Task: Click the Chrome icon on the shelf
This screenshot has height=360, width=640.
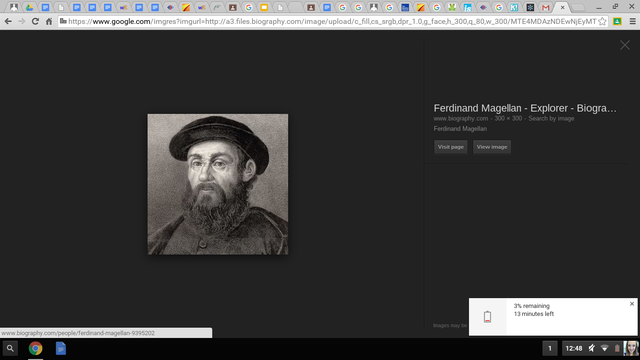Action: pos(36,349)
